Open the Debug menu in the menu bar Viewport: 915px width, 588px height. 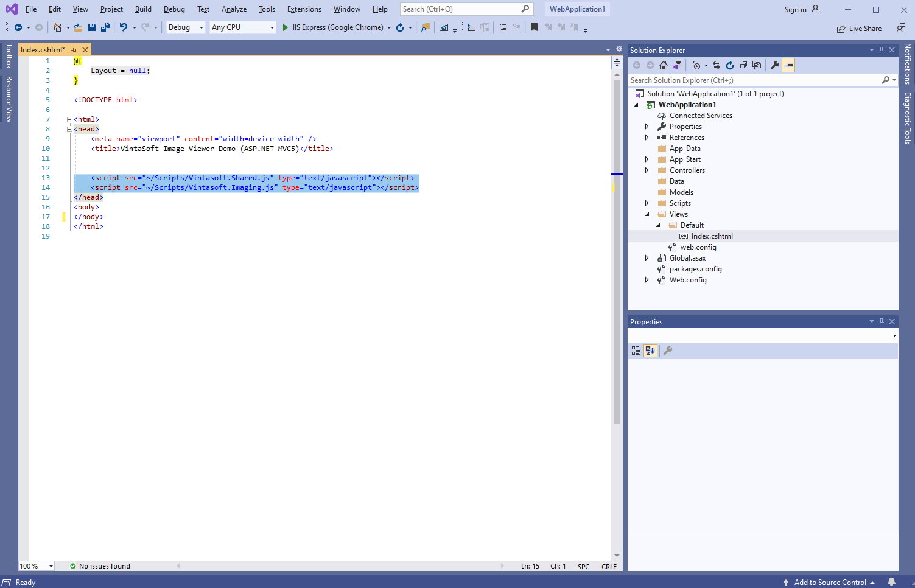pyautogui.click(x=174, y=9)
